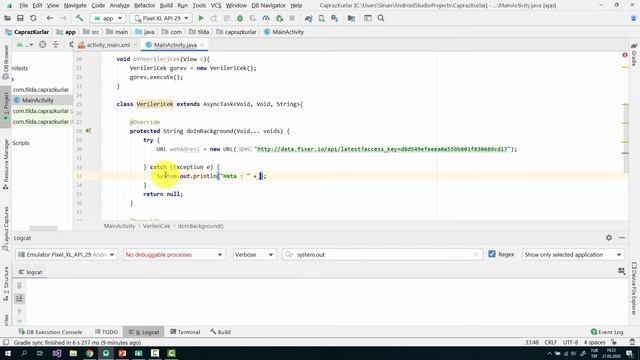Image resolution: width=640 pixels, height=360 pixels.
Task: Open the Resource Manager side panel
Action: pos(6,164)
